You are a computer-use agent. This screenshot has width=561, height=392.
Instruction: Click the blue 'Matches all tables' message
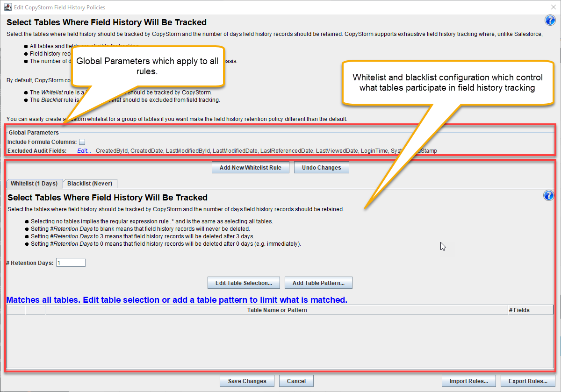click(177, 299)
